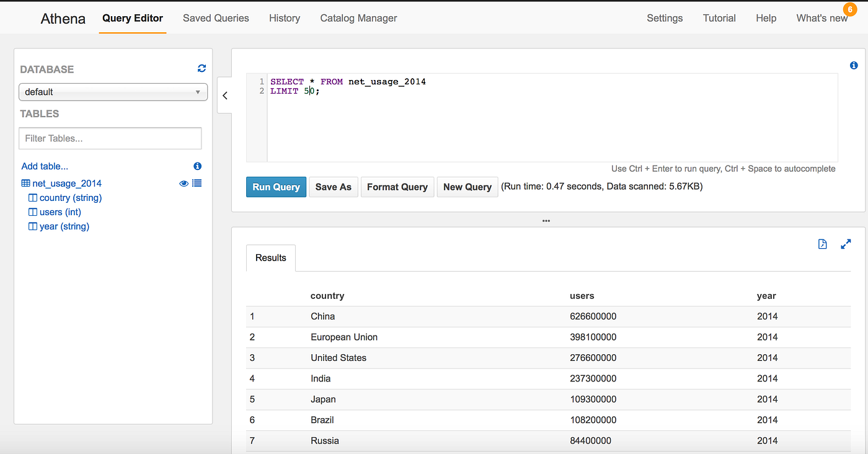Expand the Results panel to fullscreen
The width and height of the screenshot is (868, 454).
coord(846,244)
